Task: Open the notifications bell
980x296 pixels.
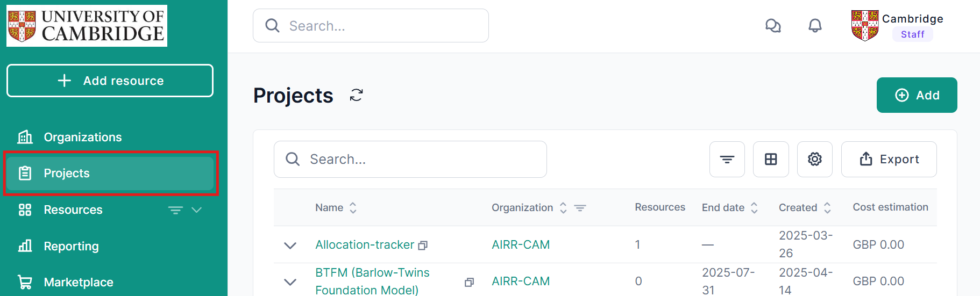Action: pyautogui.click(x=815, y=26)
